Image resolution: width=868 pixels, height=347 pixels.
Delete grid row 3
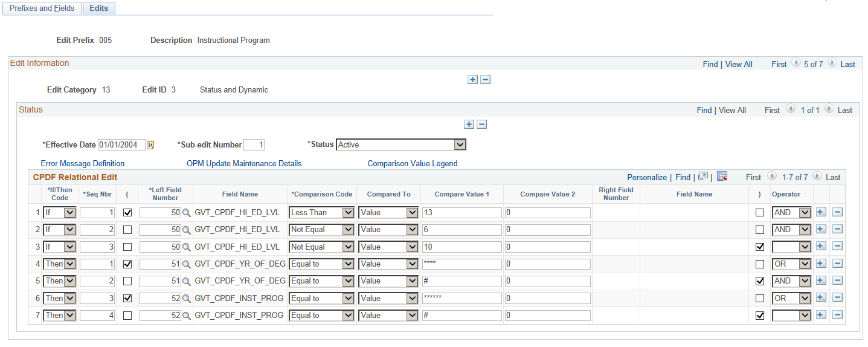pyautogui.click(x=837, y=247)
